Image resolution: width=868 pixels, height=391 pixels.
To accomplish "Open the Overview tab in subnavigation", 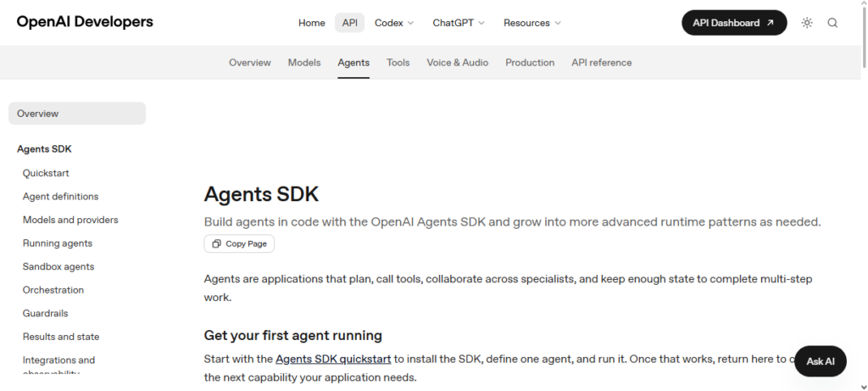I will point(250,63).
